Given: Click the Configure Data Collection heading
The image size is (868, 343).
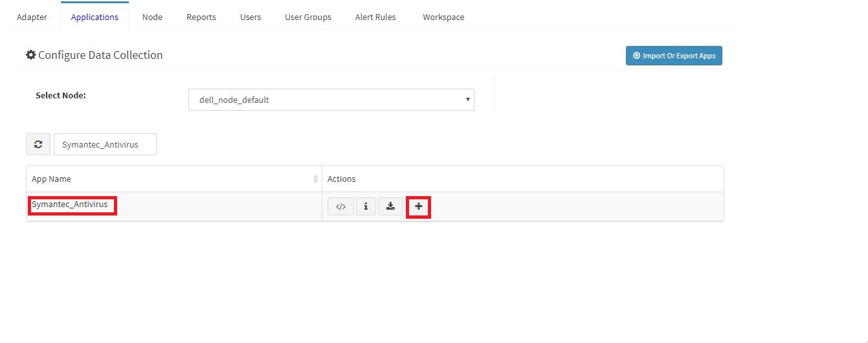Looking at the screenshot, I should [94, 55].
